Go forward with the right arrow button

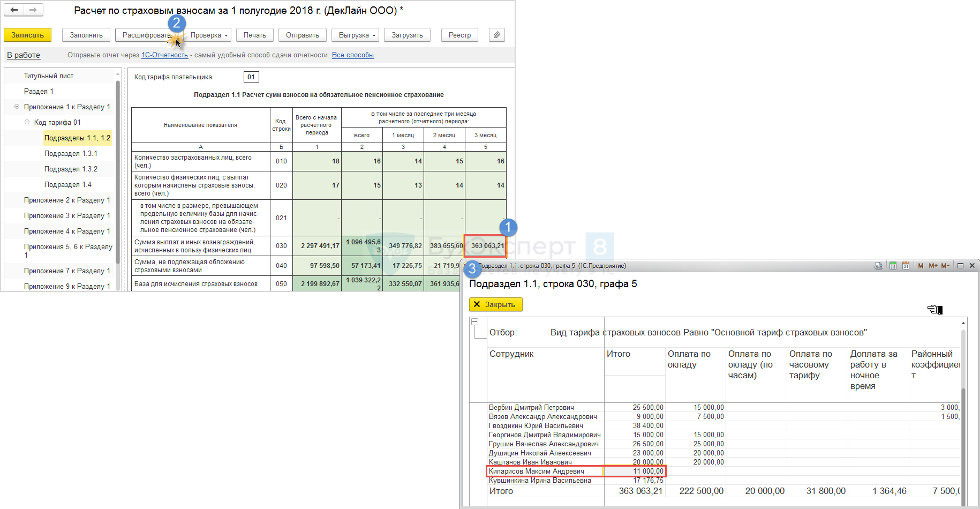tap(33, 10)
